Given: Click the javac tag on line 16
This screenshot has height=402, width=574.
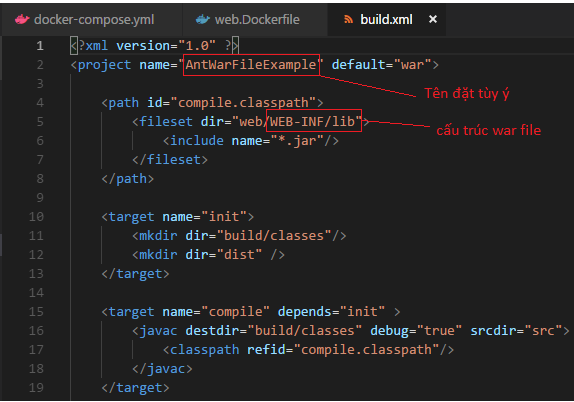Looking at the screenshot, I should [x=154, y=331].
